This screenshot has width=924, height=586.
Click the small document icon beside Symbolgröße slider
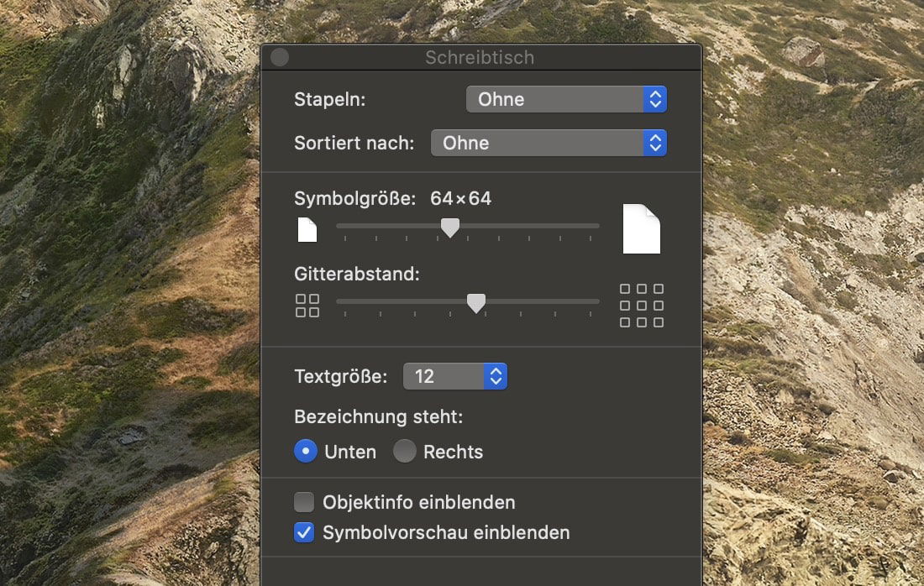(x=307, y=229)
